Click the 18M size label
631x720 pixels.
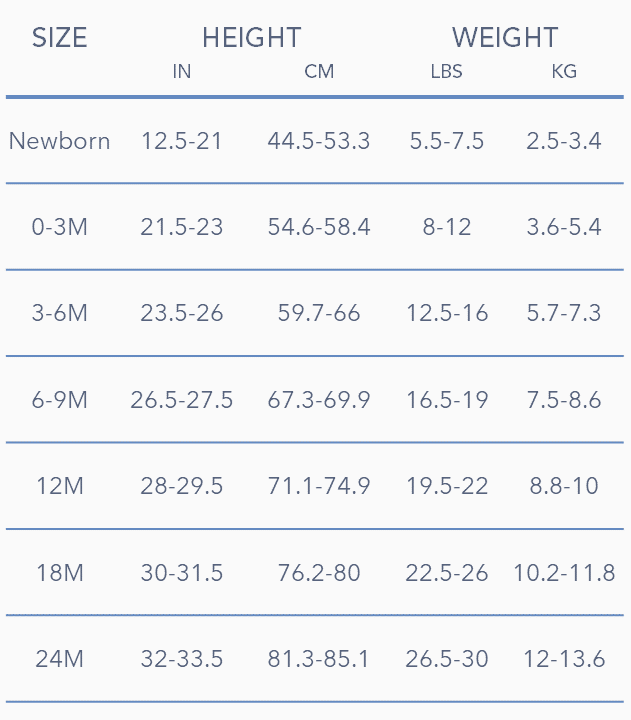[x=60, y=573]
